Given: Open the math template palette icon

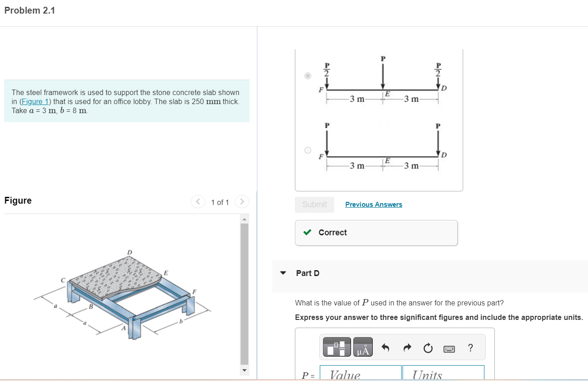Looking at the screenshot, I should click(x=335, y=347).
